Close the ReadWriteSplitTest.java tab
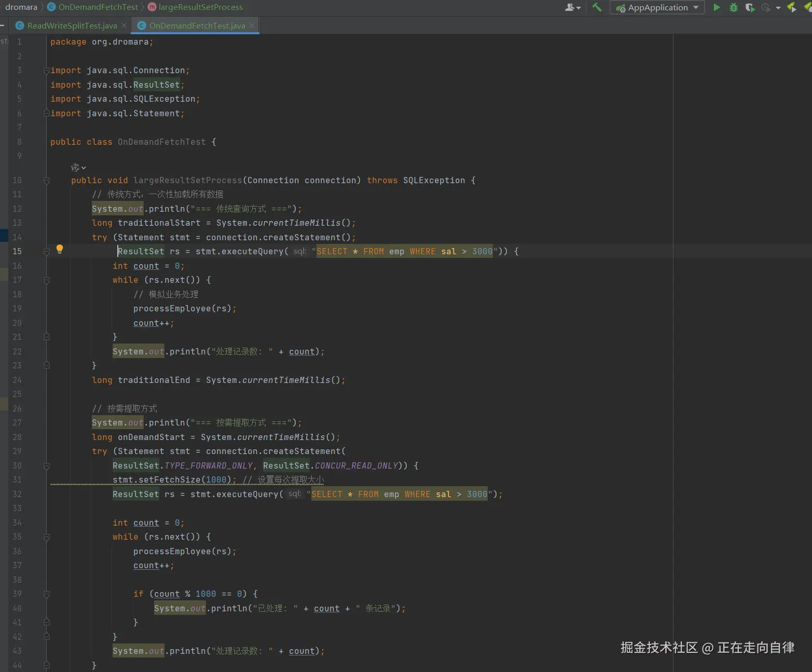Screen dimensions: 812x672 point(124,25)
